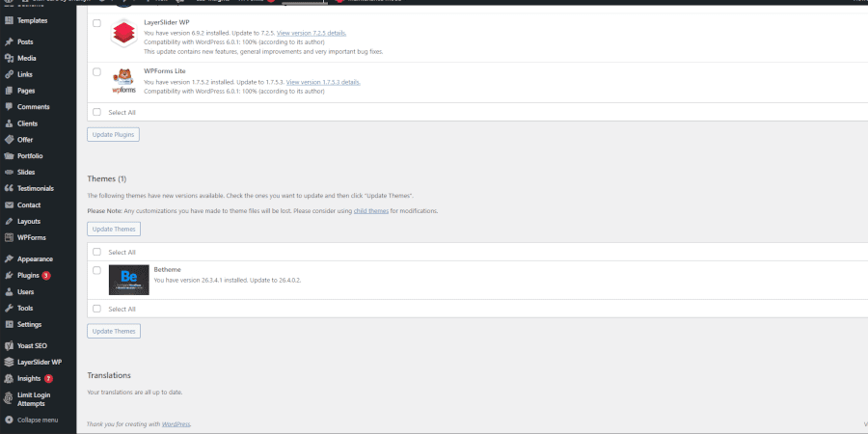Click the WPForms sidebar icon
The width and height of the screenshot is (868, 434).
click(9, 237)
